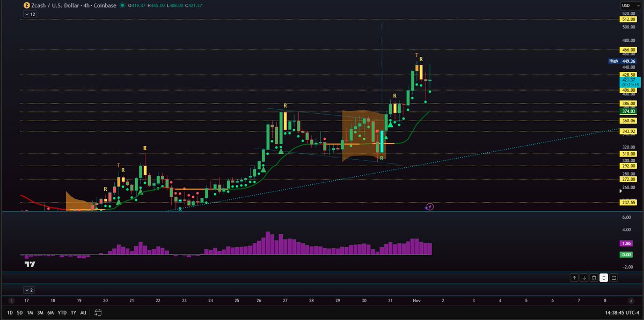Select the 1D date range
644x320 pixels.
pos(10,312)
